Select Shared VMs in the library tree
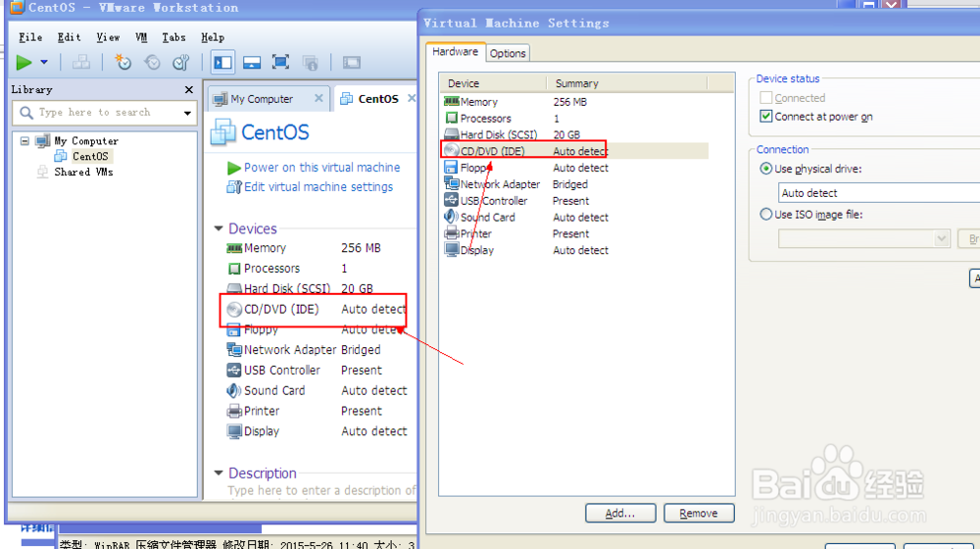Screen dimensions: 980x549 83,172
